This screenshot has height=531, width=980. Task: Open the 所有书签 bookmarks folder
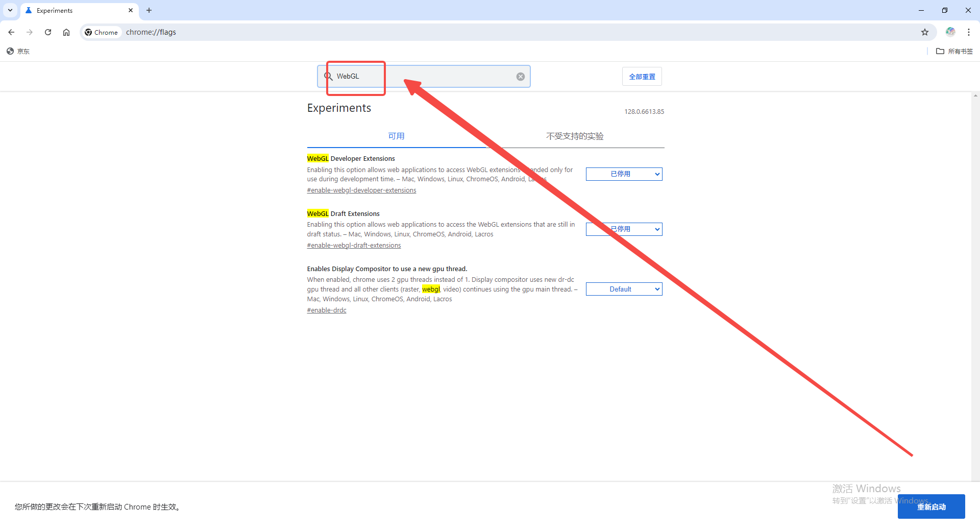tap(954, 51)
